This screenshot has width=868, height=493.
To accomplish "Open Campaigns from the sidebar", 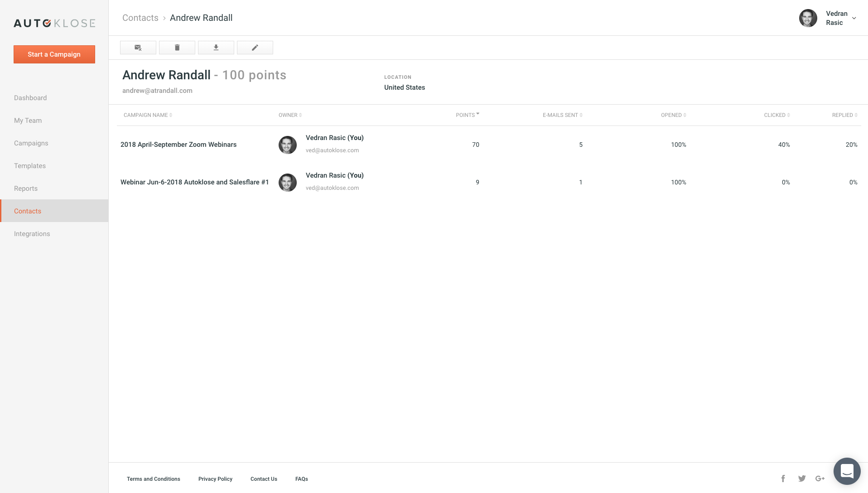I will 31,143.
